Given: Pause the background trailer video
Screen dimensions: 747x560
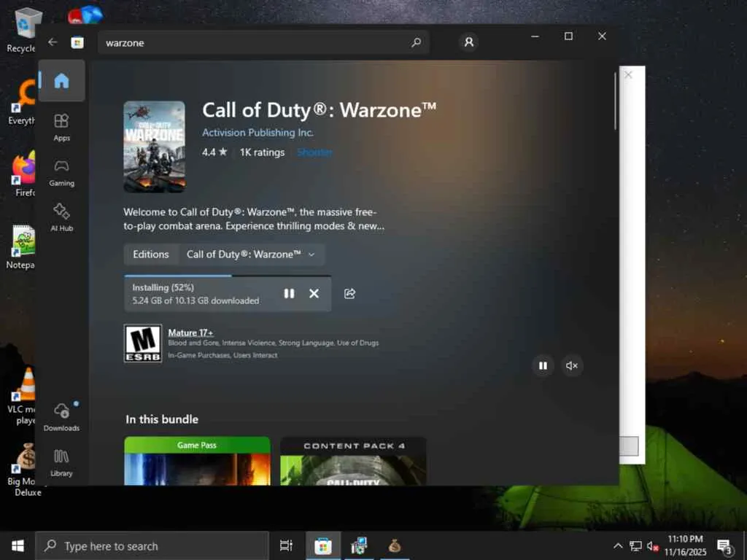Looking at the screenshot, I should point(543,366).
